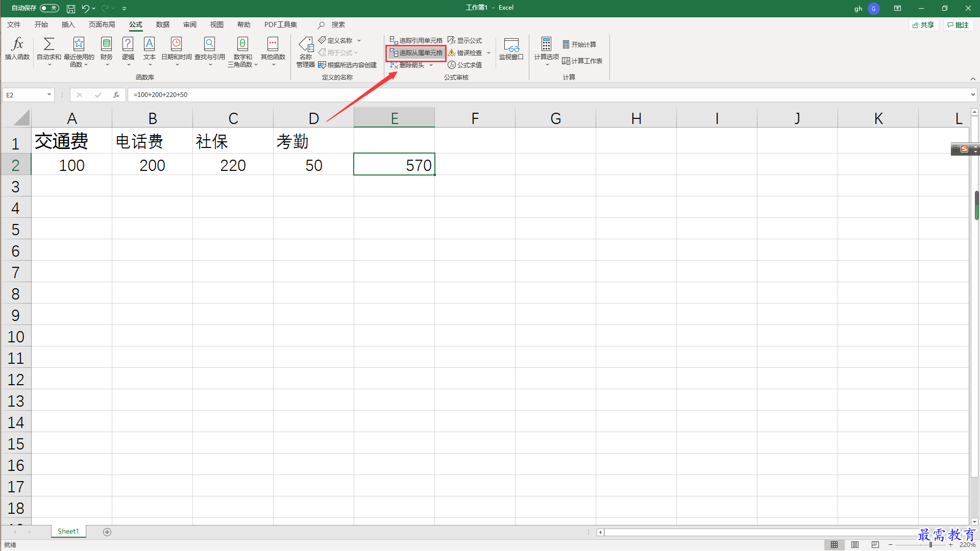Open the Name Manager
This screenshot has width=980, height=551.
(306, 52)
